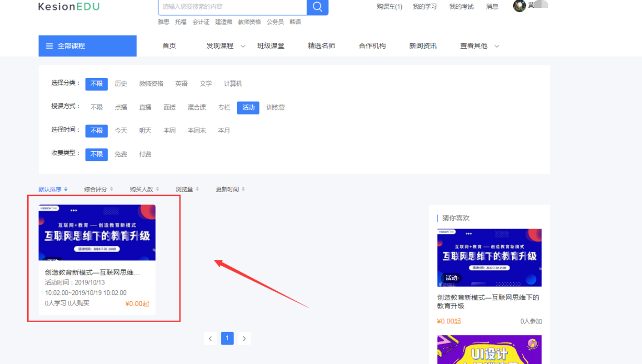Viewport: 642px width, 364px height.
Task: Click the 雅思 hot search keyword
Action: [x=164, y=22]
